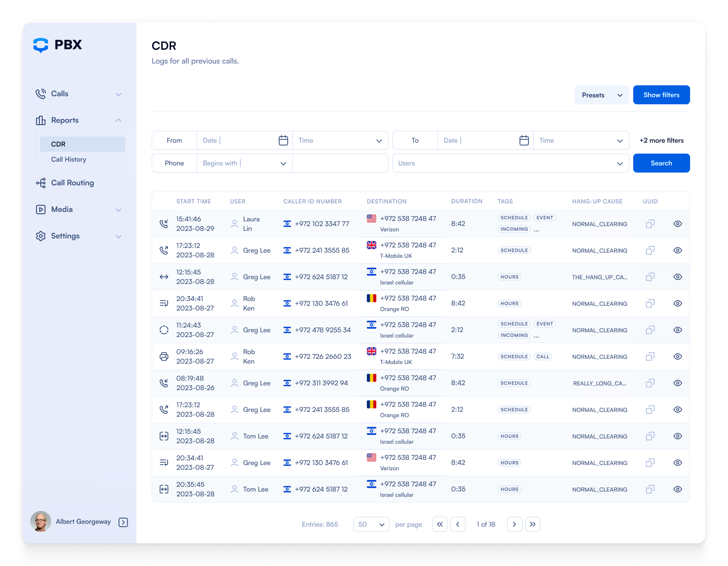Copy UUID for the 08:19:48 Greg Lee call
The image size is (728, 566).
(650, 383)
